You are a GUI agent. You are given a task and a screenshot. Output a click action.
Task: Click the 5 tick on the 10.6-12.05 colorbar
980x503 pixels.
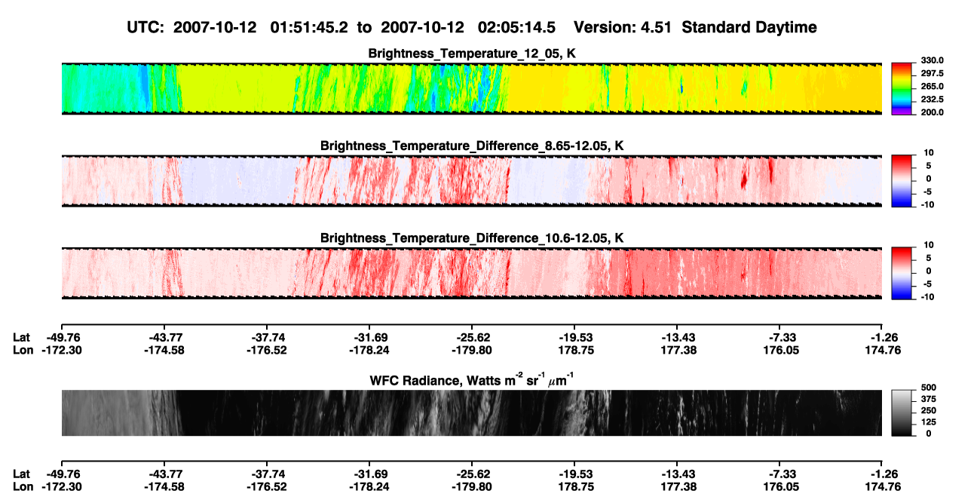(930, 257)
